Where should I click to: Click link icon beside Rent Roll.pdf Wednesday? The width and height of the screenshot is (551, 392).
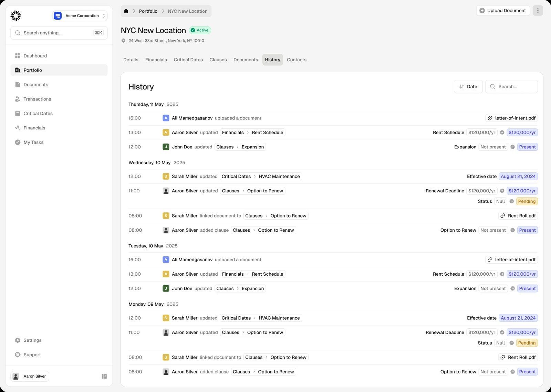click(x=503, y=216)
